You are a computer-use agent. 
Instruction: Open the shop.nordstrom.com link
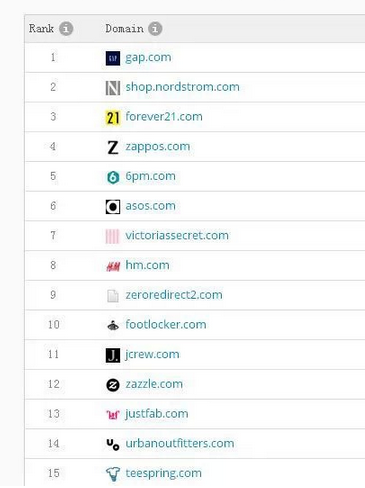click(182, 87)
